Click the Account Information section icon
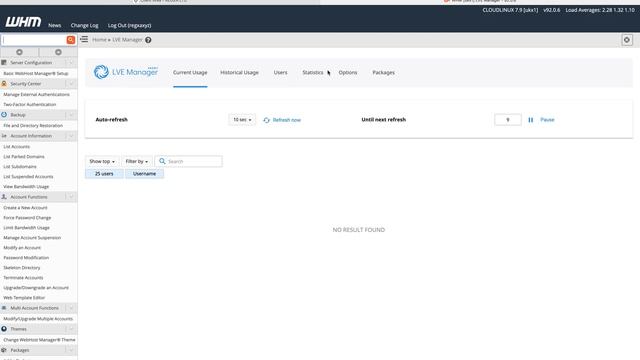The width and height of the screenshot is (640, 360). [4, 136]
